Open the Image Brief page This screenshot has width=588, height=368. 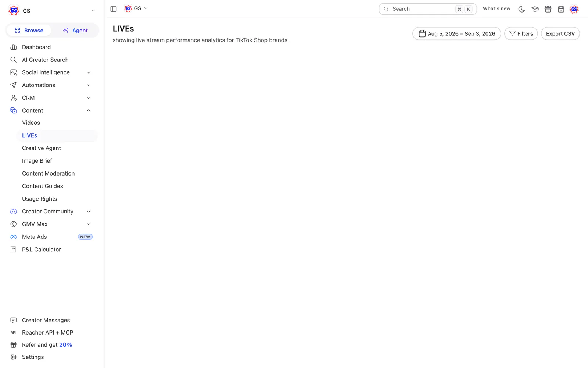point(37,161)
